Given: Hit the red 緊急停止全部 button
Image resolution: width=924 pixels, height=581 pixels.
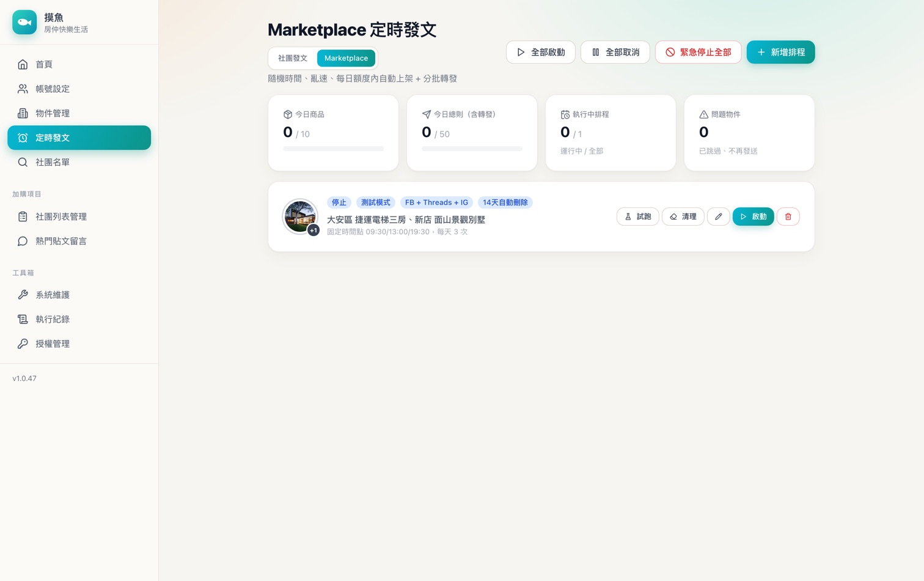Looking at the screenshot, I should [698, 52].
